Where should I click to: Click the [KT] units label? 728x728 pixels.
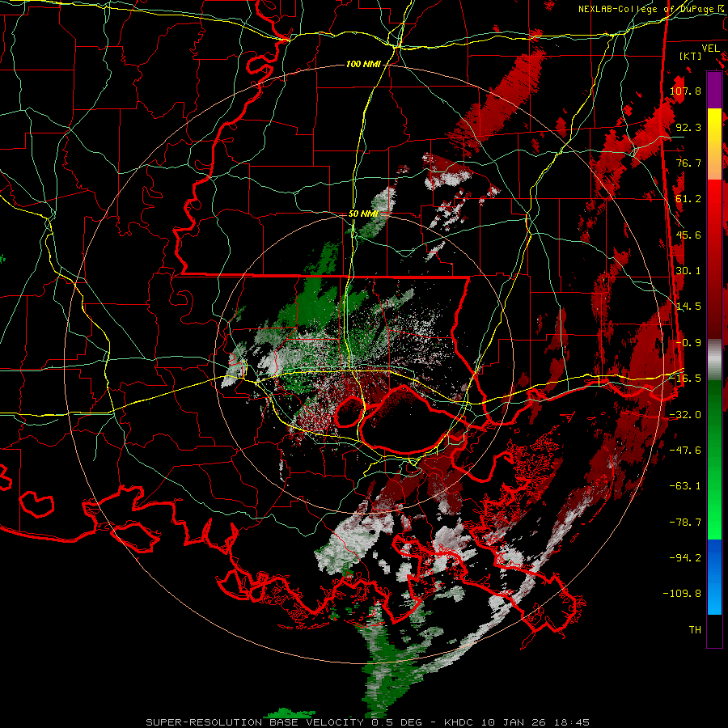coord(691,56)
